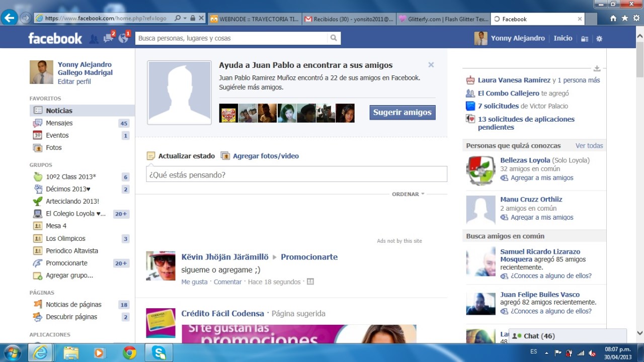Viewport: 644px width, 362px height.
Task: Open account settings gear icon
Action: [599, 39]
